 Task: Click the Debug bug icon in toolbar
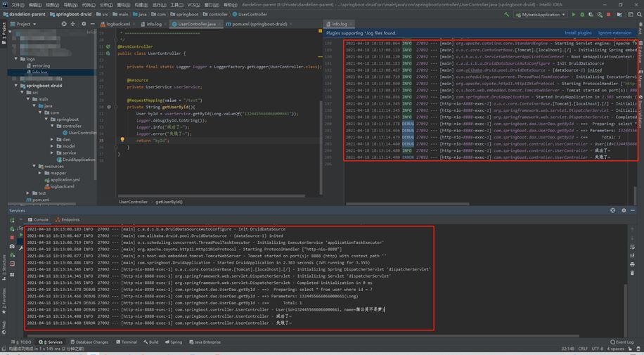583,14
